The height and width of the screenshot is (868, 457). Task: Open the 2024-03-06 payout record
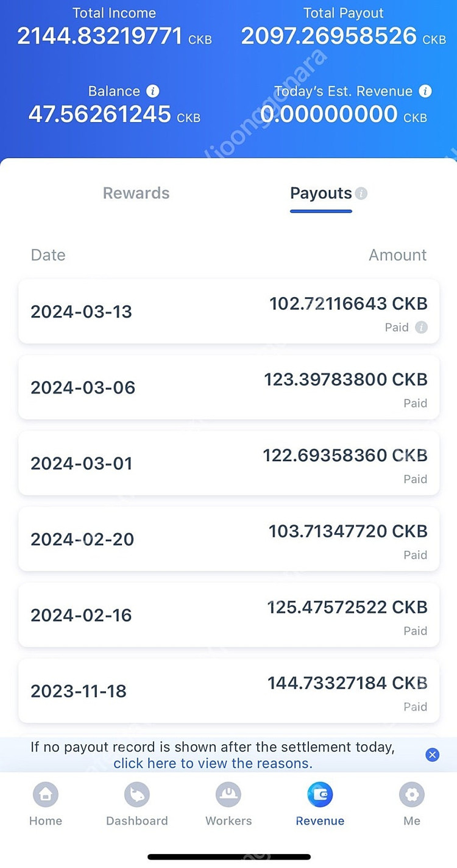[x=228, y=387]
